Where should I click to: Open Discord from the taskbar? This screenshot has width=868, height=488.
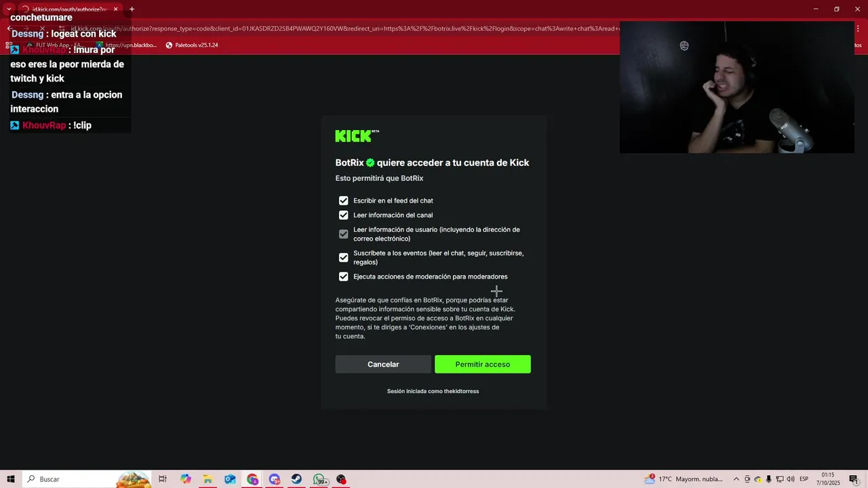tap(274, 479)
